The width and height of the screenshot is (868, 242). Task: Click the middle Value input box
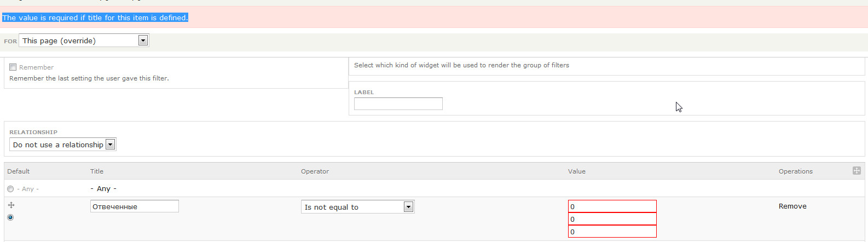(x=612, y=219)
